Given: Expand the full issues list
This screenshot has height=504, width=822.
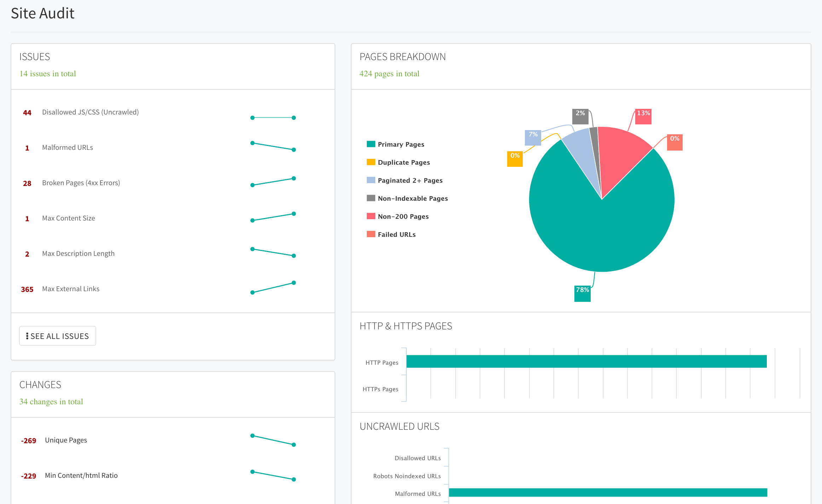Looking at the screenshot, I should (x=57, y=336).
